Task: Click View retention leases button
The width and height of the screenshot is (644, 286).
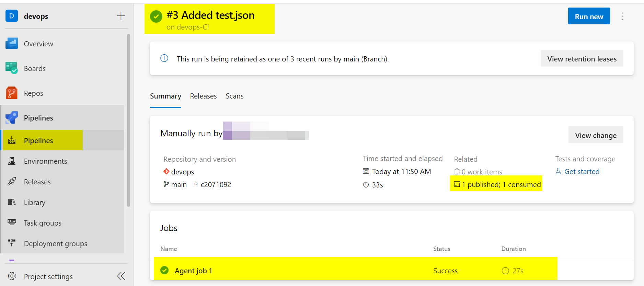Action: tap(582, 58)
